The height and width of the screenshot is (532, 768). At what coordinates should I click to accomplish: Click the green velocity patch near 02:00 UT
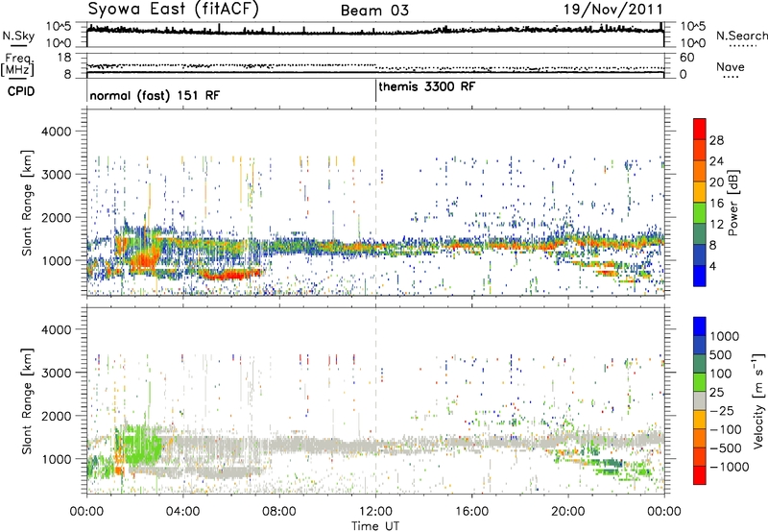[141, 447]
